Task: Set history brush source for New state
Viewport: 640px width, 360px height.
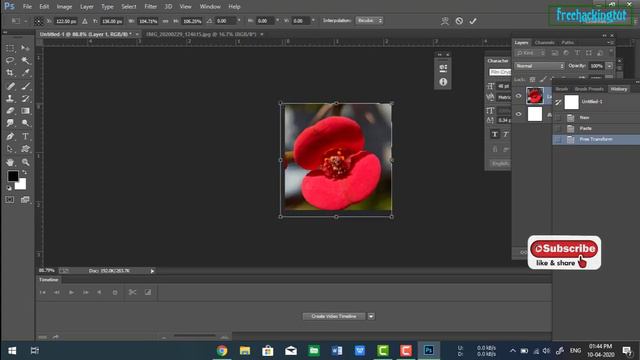Action: coord(558,118)
